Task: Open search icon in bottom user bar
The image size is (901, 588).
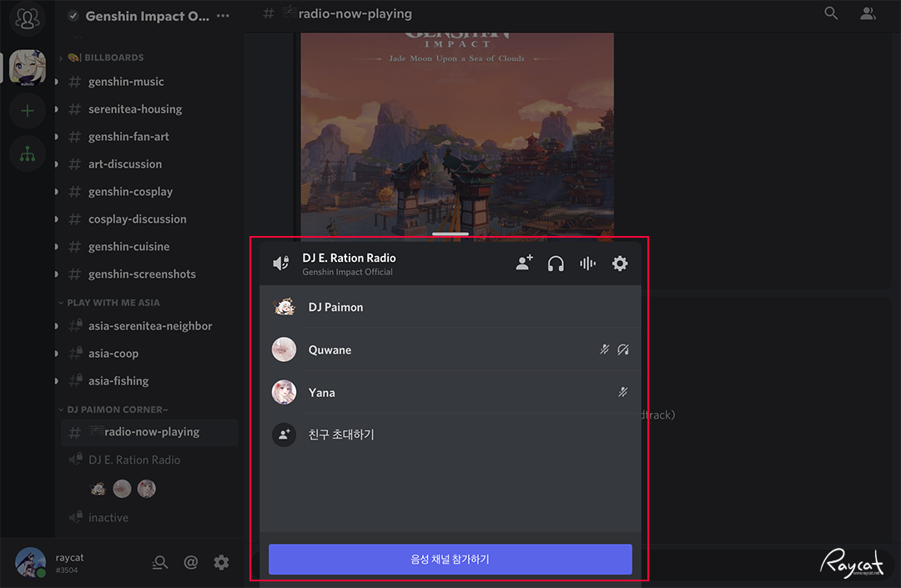Action: click(x=159, y=562)
